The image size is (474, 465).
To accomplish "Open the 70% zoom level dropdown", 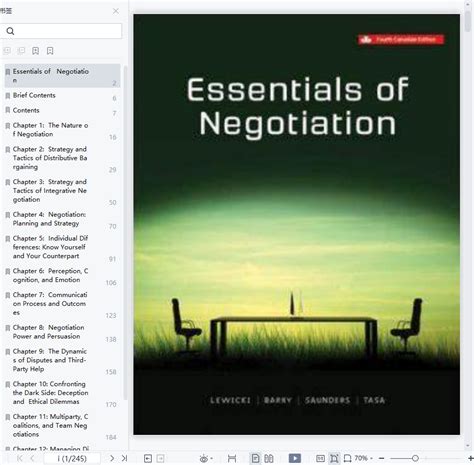I will tap(363, 458).
